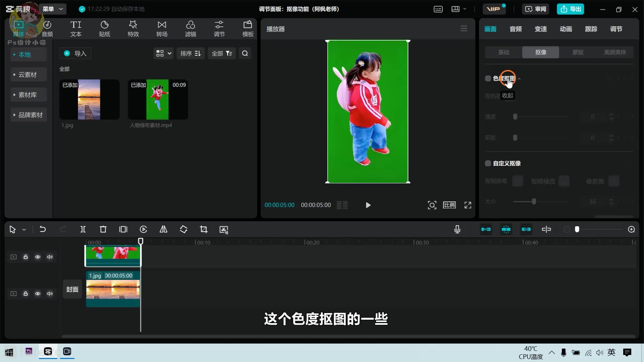This screenshot has width=644, height=362.
Task: Enable the 自定义抠像 custom cutout checkbox
Action: [488, 163]
